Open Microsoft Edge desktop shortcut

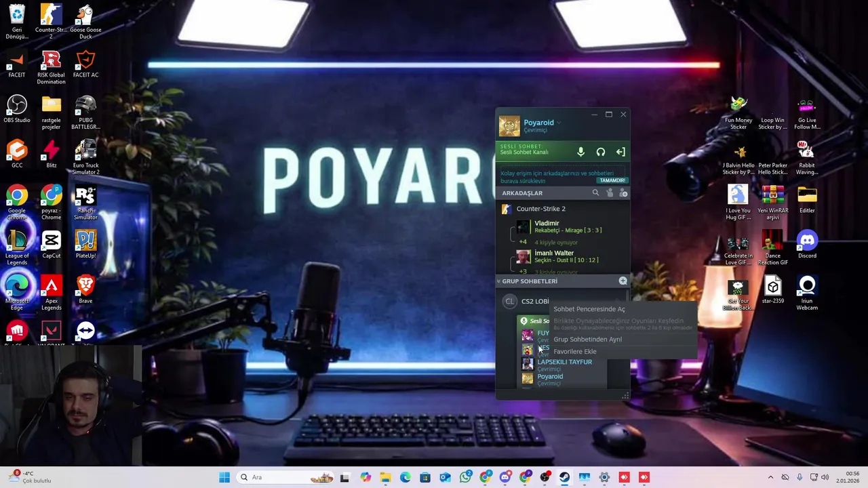pyautogui.click(x=17, y=293)
